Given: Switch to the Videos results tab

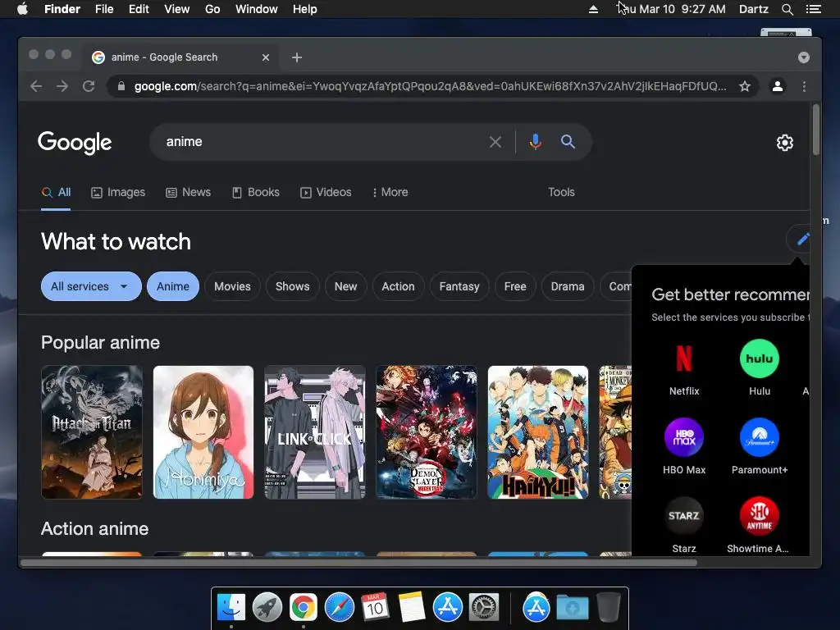Looking at the screenshot, I should (326, 192).
